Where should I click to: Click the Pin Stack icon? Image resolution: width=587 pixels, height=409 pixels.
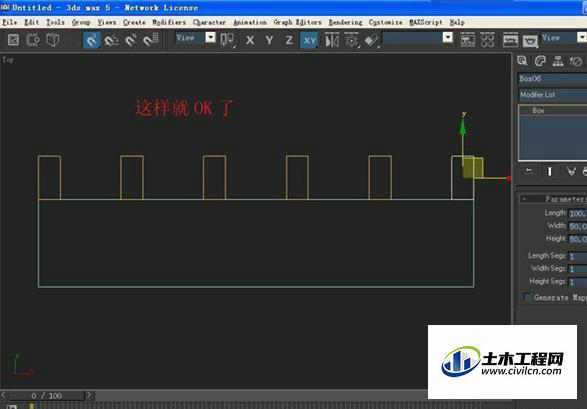click(x=529, y=171)
